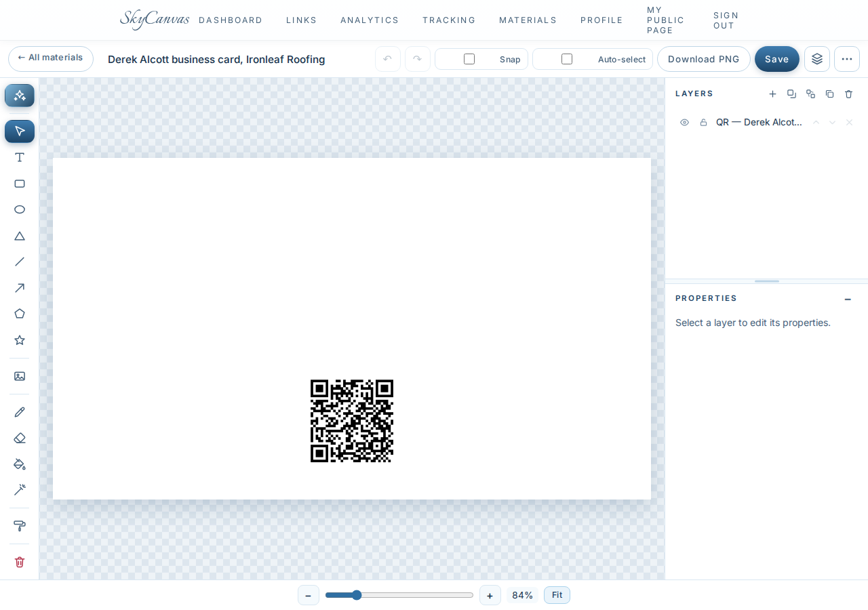Screen dimensions: 868x610
Task: Select the Eraser tool
Action: click(20, 438)
